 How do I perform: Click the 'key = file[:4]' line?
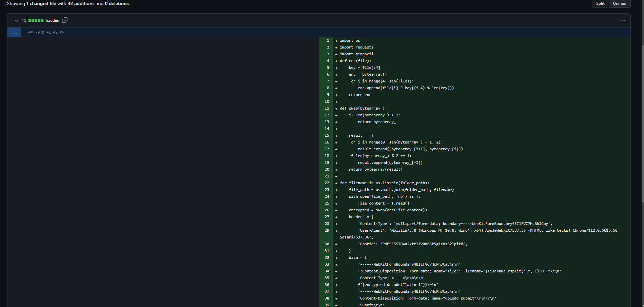[x=365, y=68]
